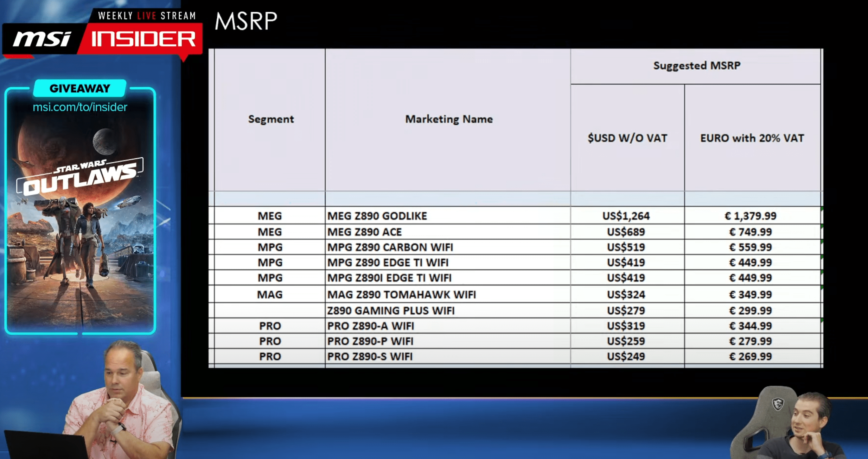868x459 pixels.
Task: Click the MSRP slide title
Action: (246, 21)
